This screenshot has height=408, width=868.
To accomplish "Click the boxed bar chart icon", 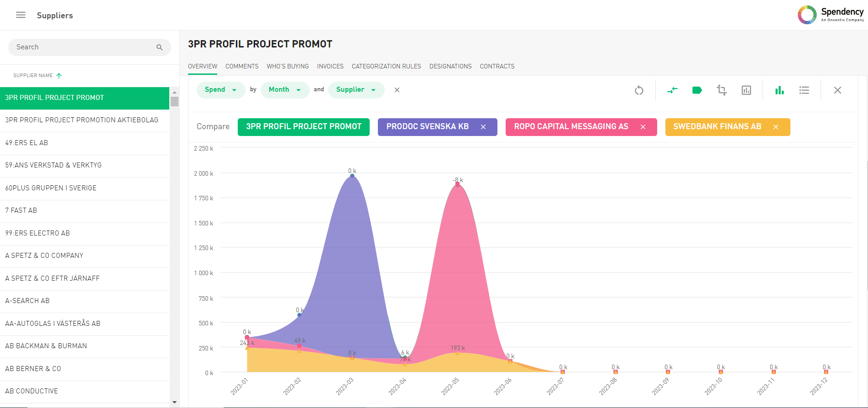I will (x=746, y=90).
